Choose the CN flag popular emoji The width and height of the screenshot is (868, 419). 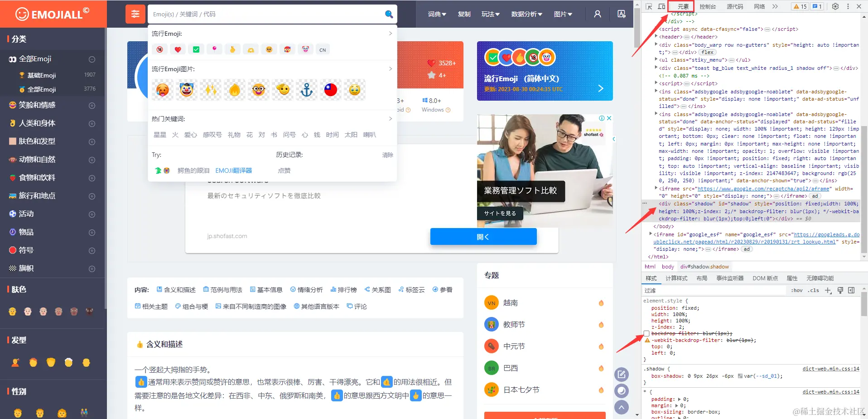323,50
